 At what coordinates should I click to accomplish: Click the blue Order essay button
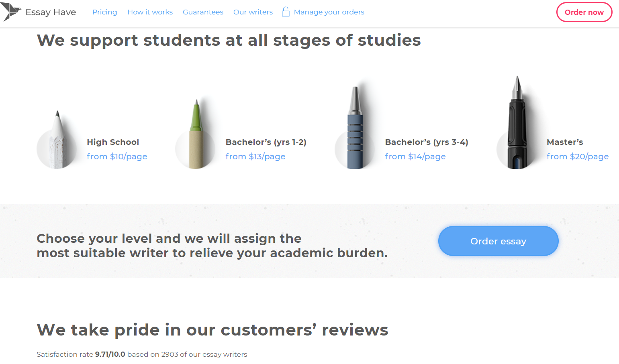(x=498, y=241)
